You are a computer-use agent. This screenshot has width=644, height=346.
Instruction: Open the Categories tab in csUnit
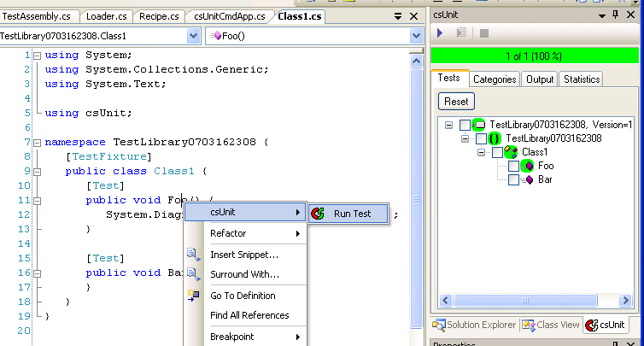[x=495, y=79]
